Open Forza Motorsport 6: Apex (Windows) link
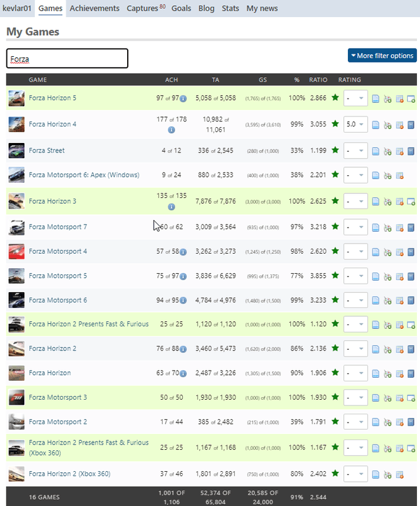This screenshot has height=506, width=420. point(84,175)
